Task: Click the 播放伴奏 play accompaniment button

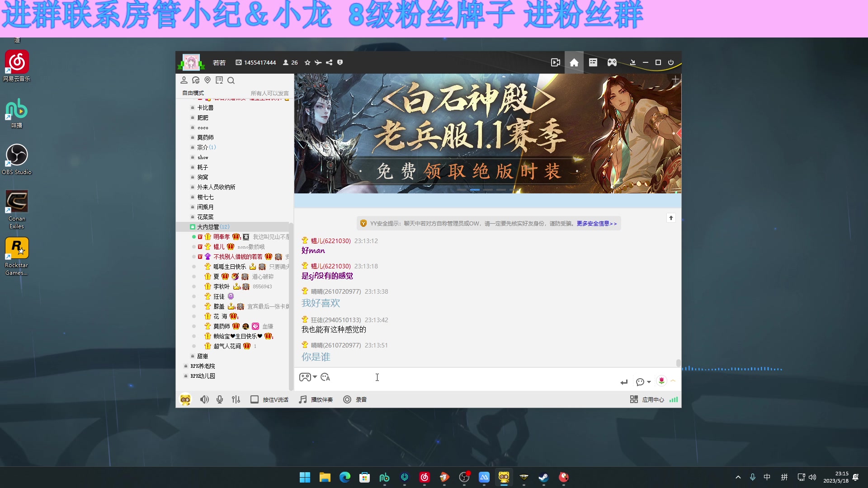Action: pos(316,399)
